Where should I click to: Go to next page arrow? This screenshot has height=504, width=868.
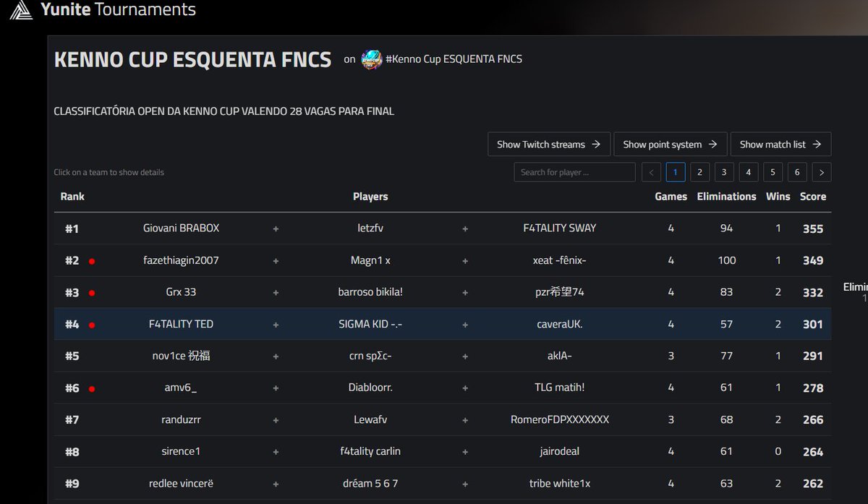[822, 172]
